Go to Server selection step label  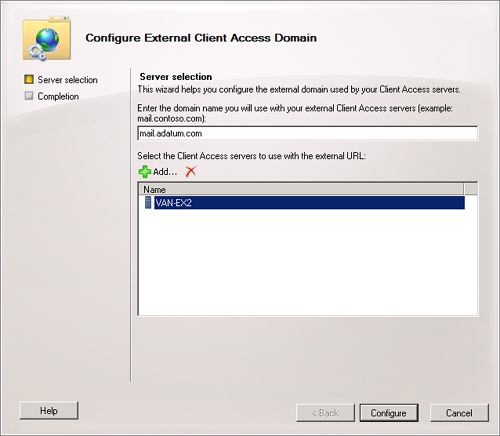pos(67,80)
